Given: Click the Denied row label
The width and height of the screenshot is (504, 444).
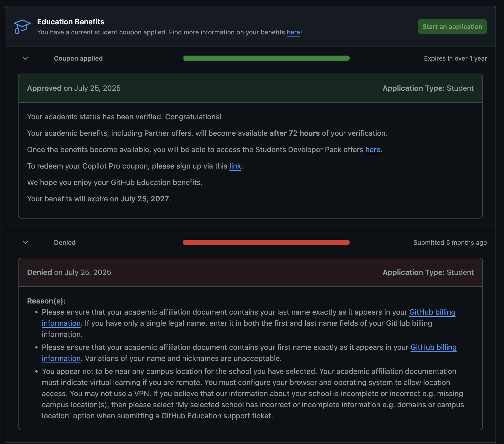Looking at the screenshot, I should click(65, 243).
